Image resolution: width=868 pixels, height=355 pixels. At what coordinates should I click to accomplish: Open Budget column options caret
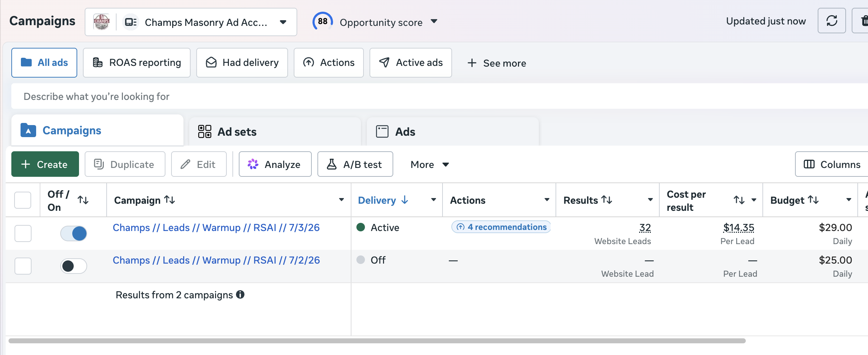pyautogui.click(x=849, y=200)
